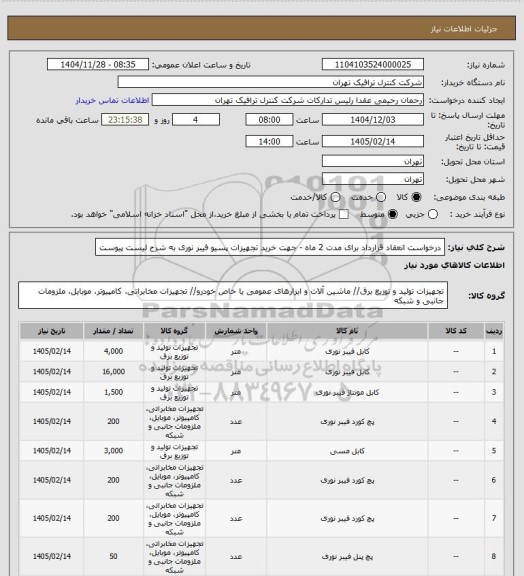The height and width of the screenshot is (576, 524).
Task: Click the goods group text box
Action: (x=233, y=296)
